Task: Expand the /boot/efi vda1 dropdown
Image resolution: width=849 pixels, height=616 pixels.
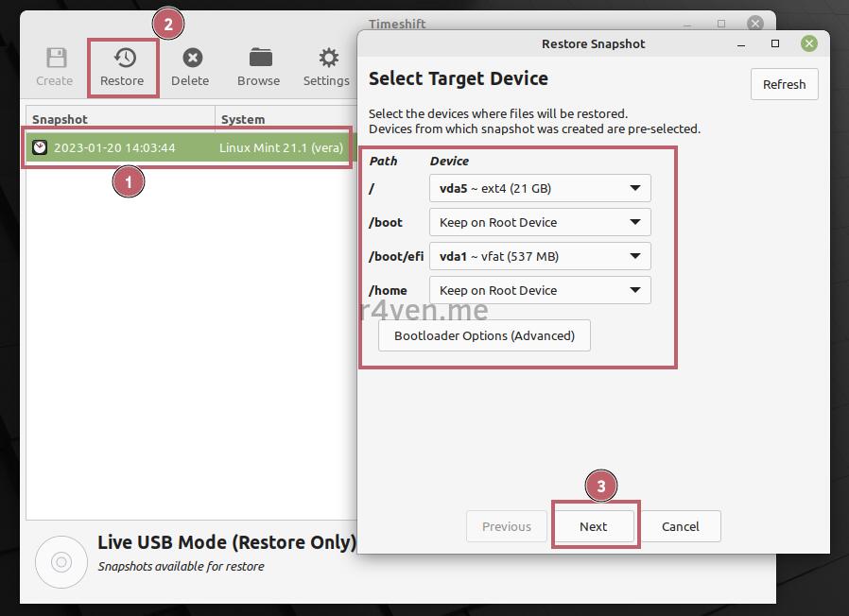Action: pyautogui.click(x=540, y=256)
